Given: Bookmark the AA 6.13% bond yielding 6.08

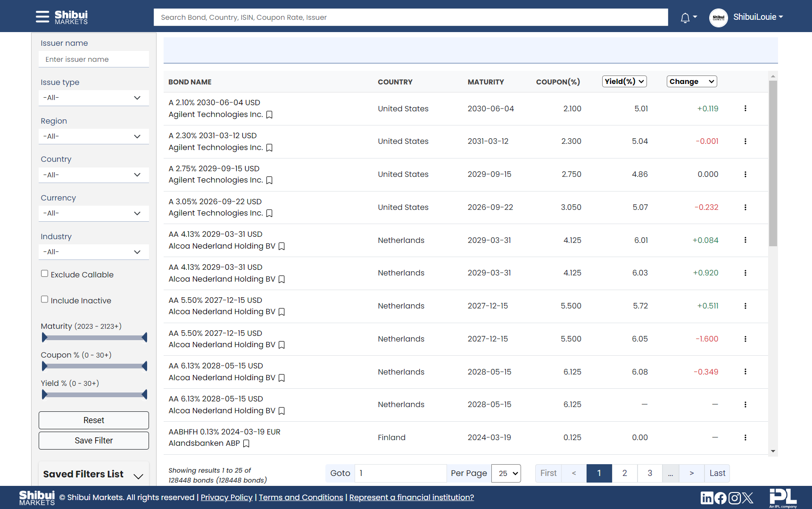Looking at the screenshot, I should [x=282, y=378].
